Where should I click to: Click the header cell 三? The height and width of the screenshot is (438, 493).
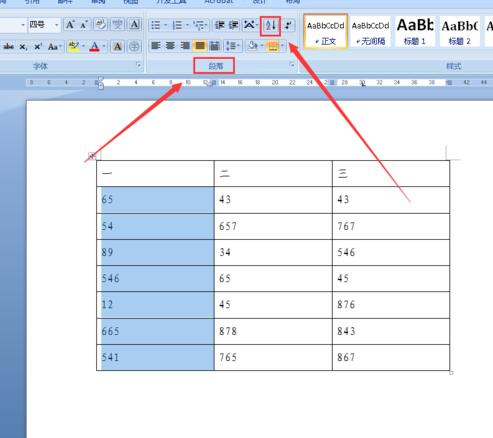(x=391, y=173)
